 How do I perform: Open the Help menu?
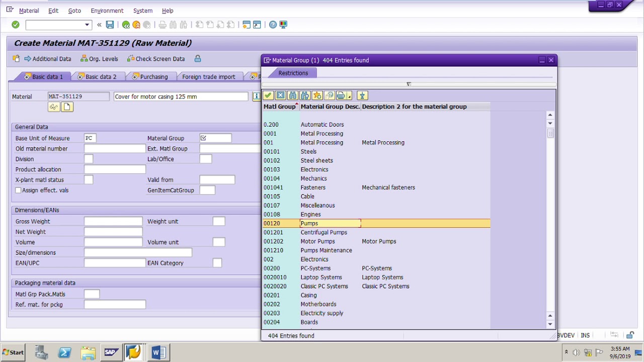[x=168, y=11]
